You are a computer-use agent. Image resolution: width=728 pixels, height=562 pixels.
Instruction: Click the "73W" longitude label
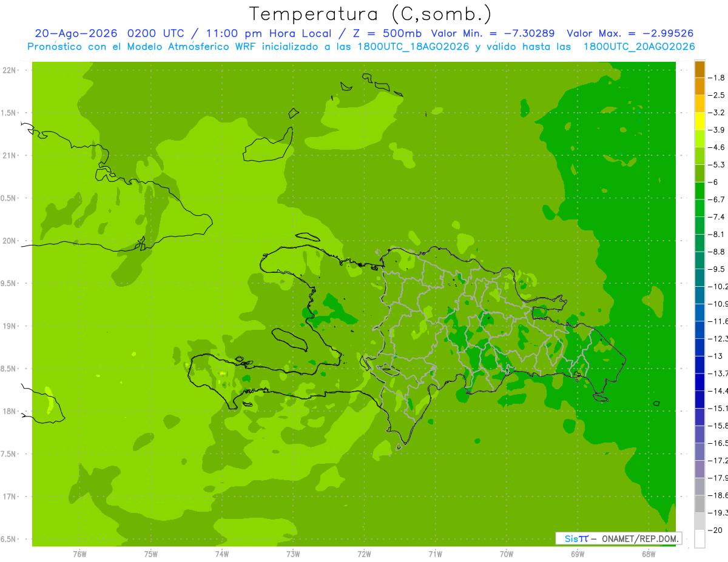click(293, 554)
